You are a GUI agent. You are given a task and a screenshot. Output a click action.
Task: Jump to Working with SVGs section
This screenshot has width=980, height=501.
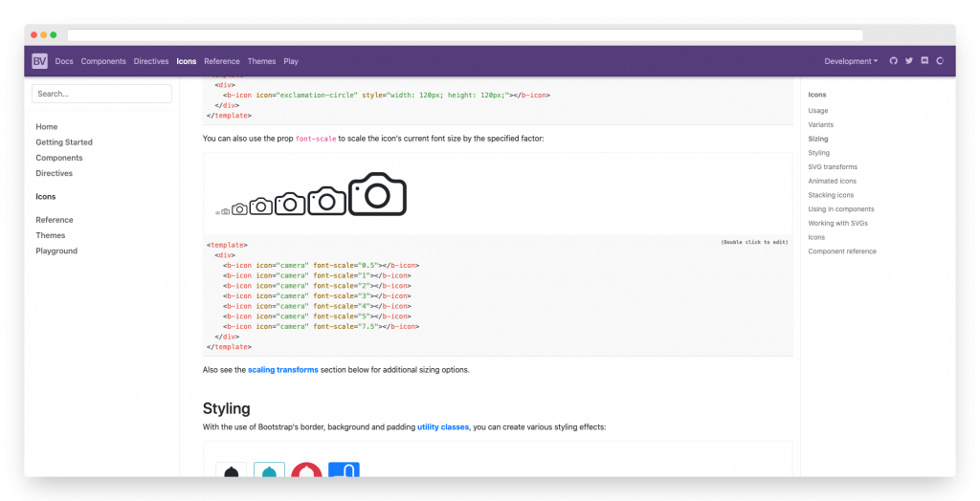pyautogui.click(x=837, y=223)
